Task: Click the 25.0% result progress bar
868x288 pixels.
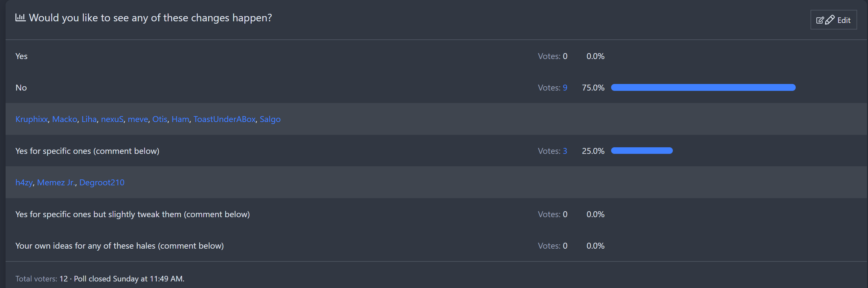Action: 642,151
